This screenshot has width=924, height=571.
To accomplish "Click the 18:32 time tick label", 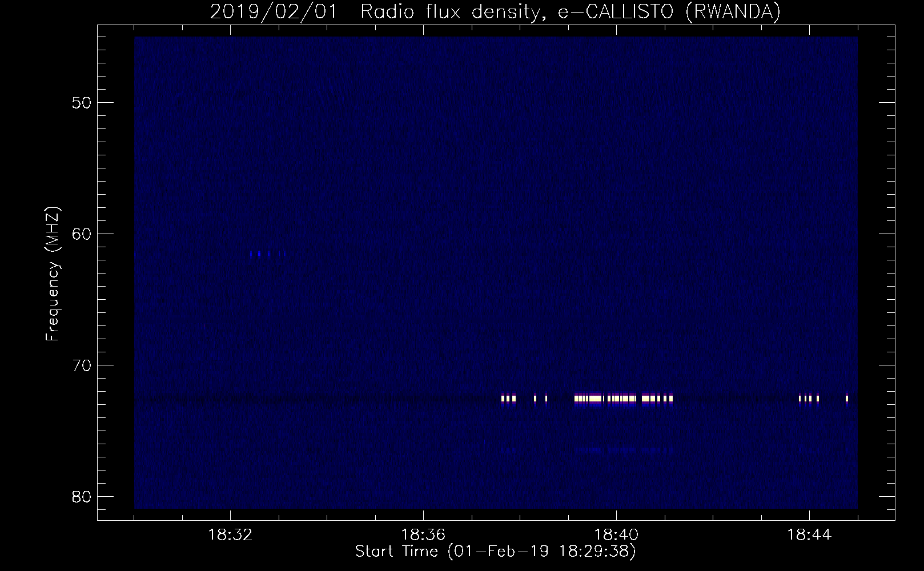I will pos(230,535).
